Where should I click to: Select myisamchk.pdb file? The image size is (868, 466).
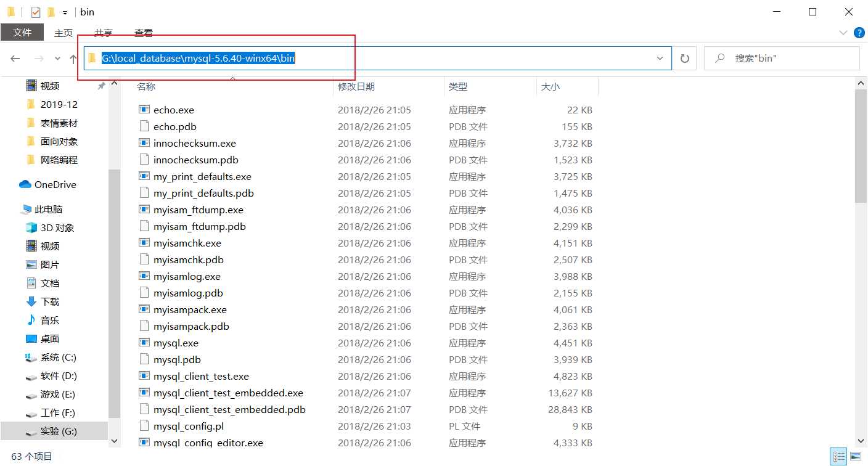click(189, 260)
